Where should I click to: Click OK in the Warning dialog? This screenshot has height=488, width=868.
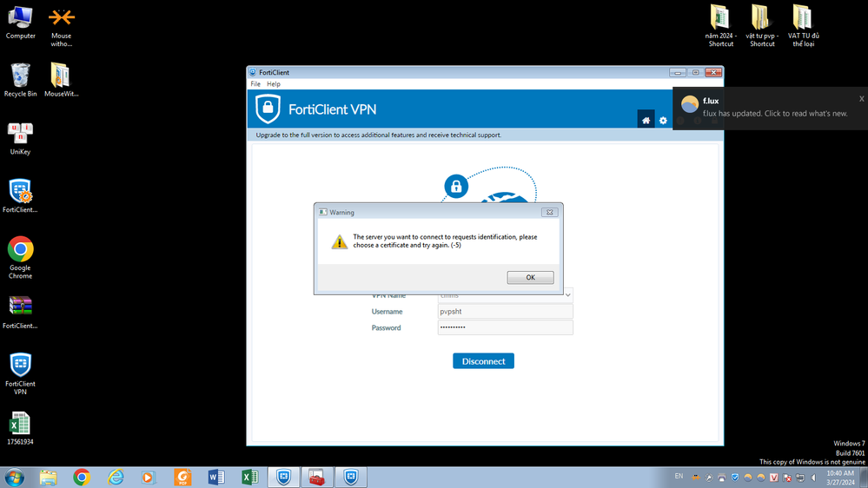tap(530, 277)
